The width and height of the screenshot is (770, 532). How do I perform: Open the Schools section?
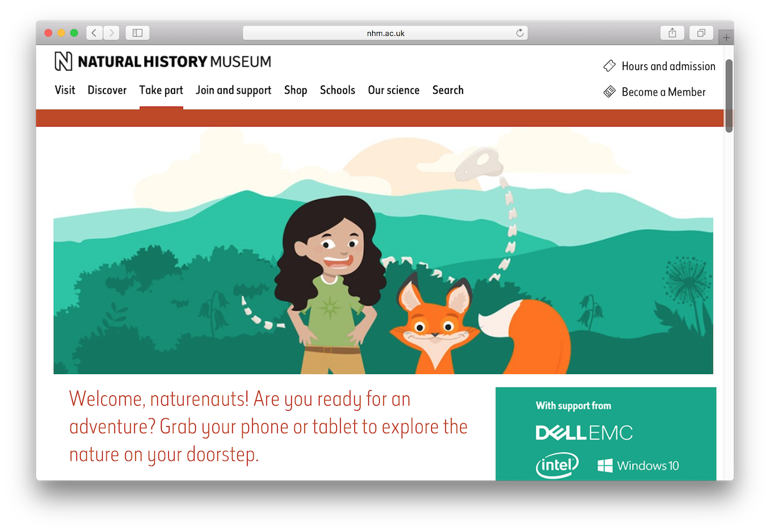pos(338,90)
